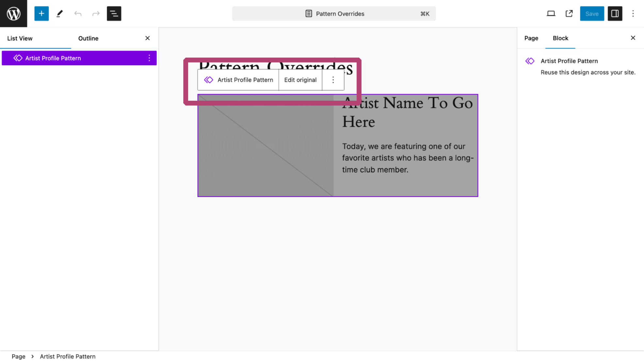Open the WordPress logo menu
The height and width of the screenshot is (362, 644).
click(x=13, y=13)
